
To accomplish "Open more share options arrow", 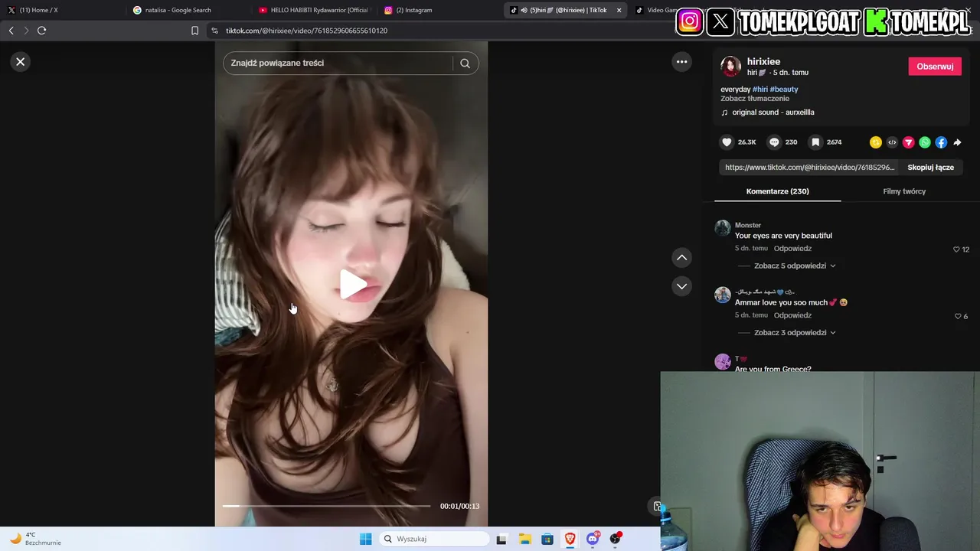I will pyautogui.click(x=958, y=142).
